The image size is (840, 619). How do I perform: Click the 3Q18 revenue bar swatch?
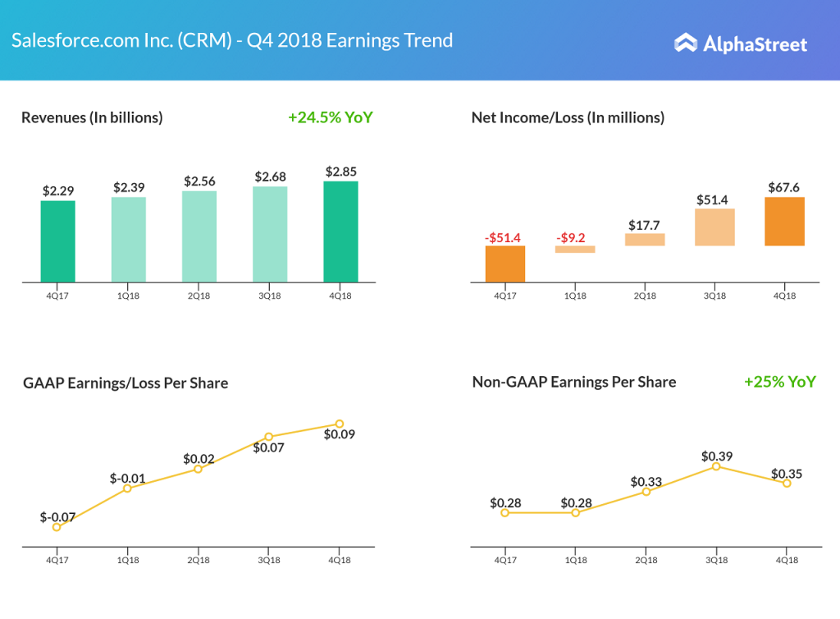pyautogui.click(x=270, y=235)
